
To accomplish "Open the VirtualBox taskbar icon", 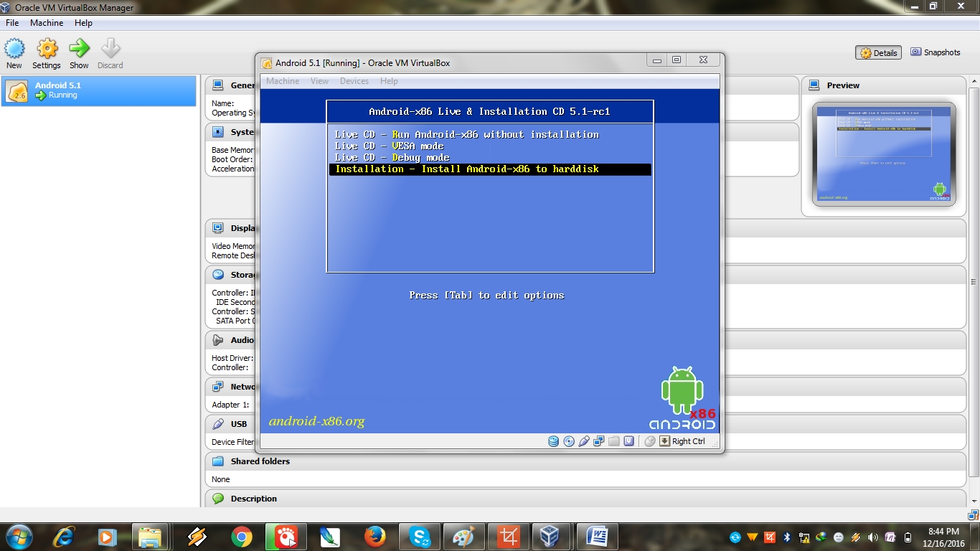I will [x=550, y=537].
